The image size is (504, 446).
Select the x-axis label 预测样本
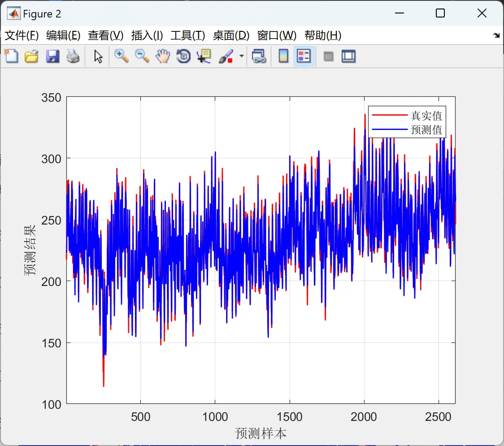(x=261, y=433)
